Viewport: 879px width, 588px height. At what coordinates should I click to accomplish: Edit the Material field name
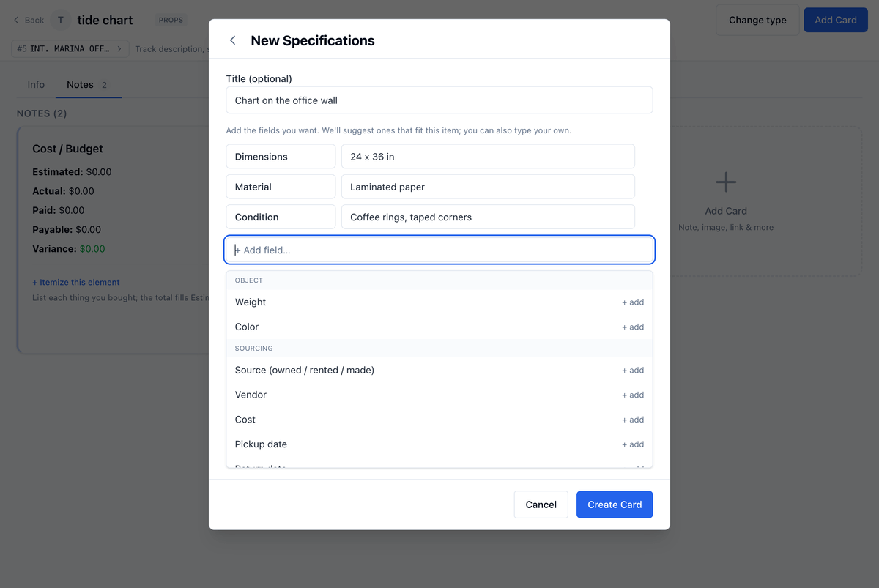click(x=281, y=187)
